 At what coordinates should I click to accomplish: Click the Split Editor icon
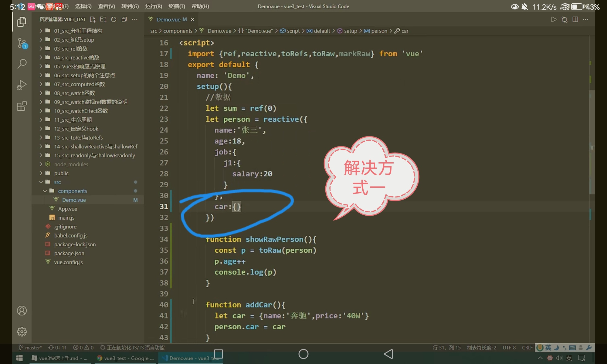[575, 19]
